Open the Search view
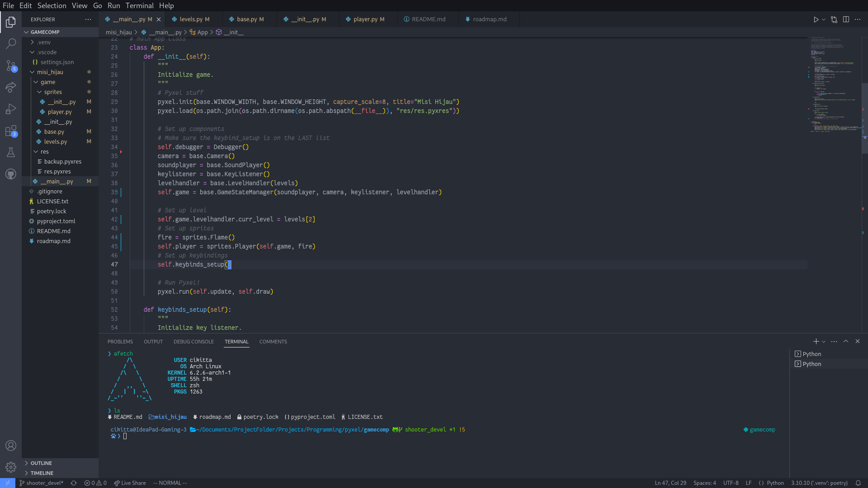Image resolution: width=868 pixels, height=488 pixels. tap(11, 43)
